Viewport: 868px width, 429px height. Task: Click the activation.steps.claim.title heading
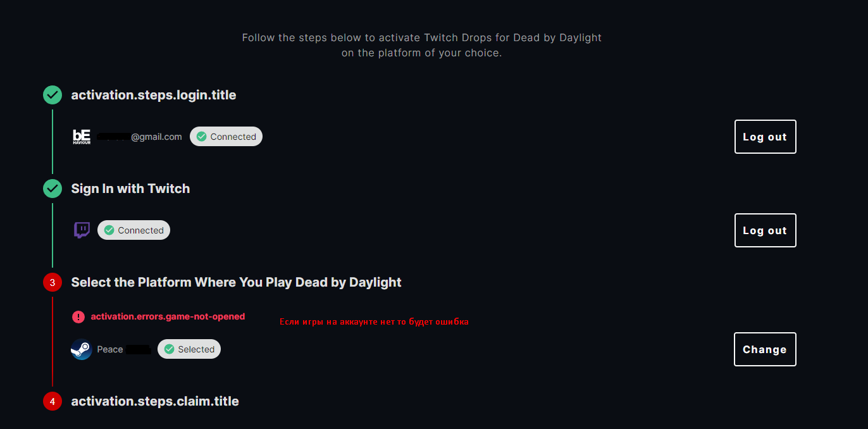tap(155, 401)
